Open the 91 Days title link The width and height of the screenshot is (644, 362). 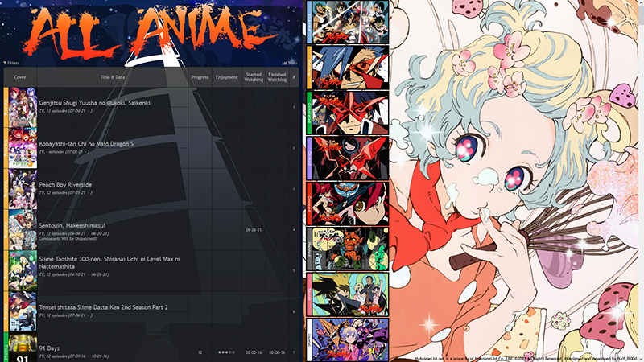click(x=49, y=348)
